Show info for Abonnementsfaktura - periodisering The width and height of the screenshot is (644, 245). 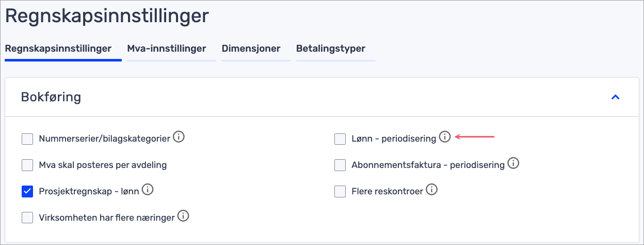(513, 163)
